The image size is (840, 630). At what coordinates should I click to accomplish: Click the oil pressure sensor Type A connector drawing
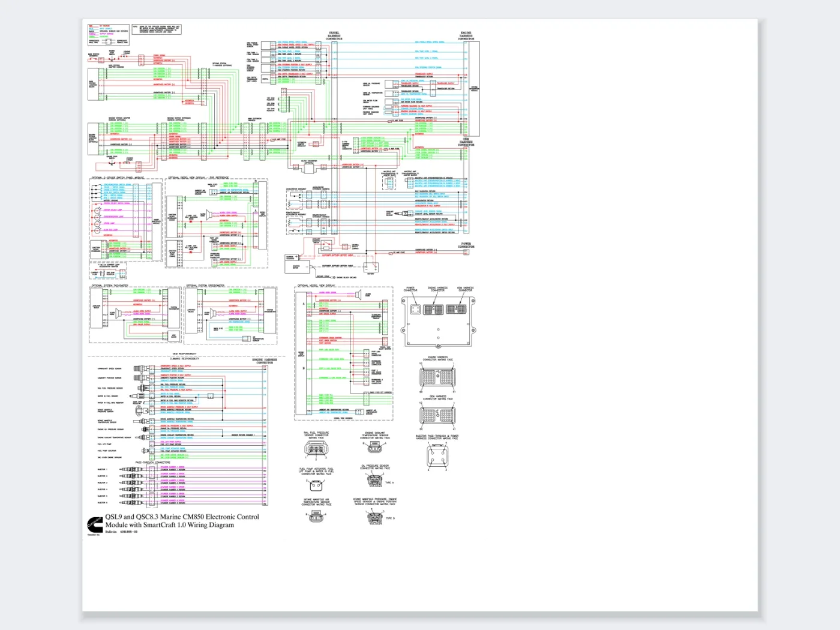[x=374, y=480]
